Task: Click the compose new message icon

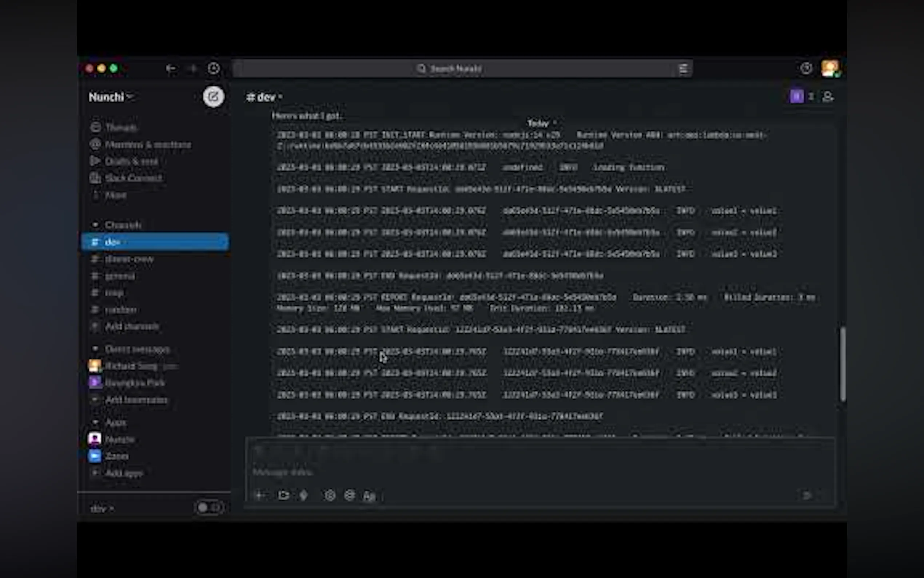Action: tap(213, 97)
